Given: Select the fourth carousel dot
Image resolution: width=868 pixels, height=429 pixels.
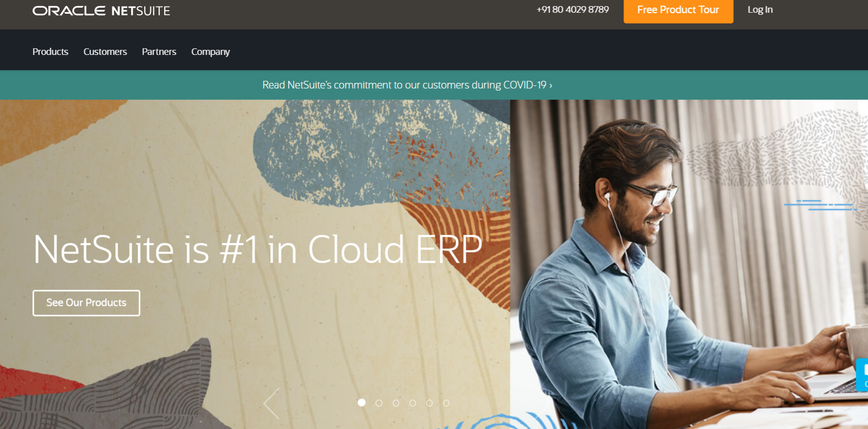Looking at the screenshot, I should [413, 403].
